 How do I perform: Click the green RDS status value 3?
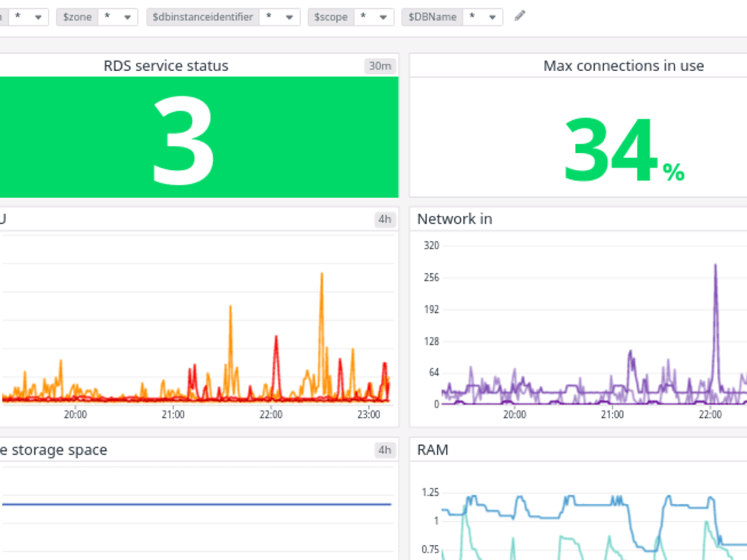(x=184, y=140)
